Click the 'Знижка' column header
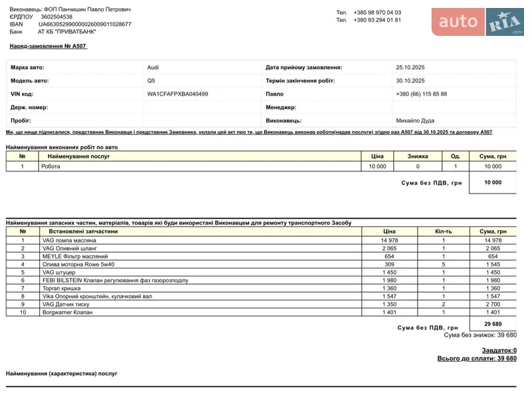532x399 pixels. (418, 156)
